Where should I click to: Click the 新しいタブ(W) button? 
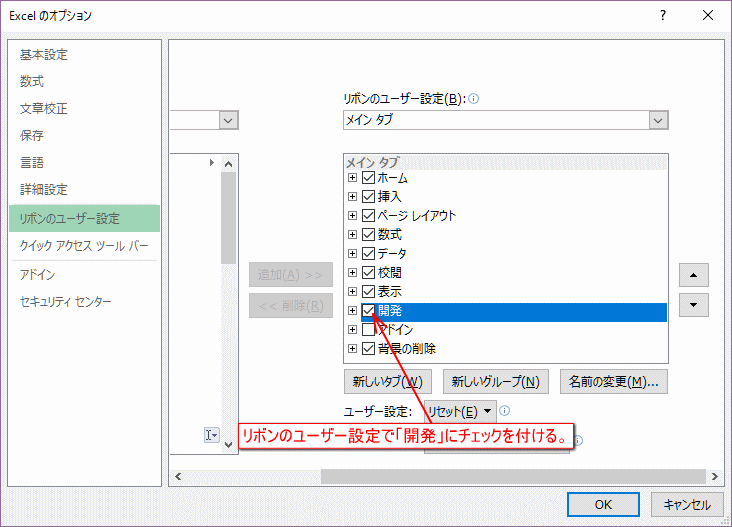[387, 381]
